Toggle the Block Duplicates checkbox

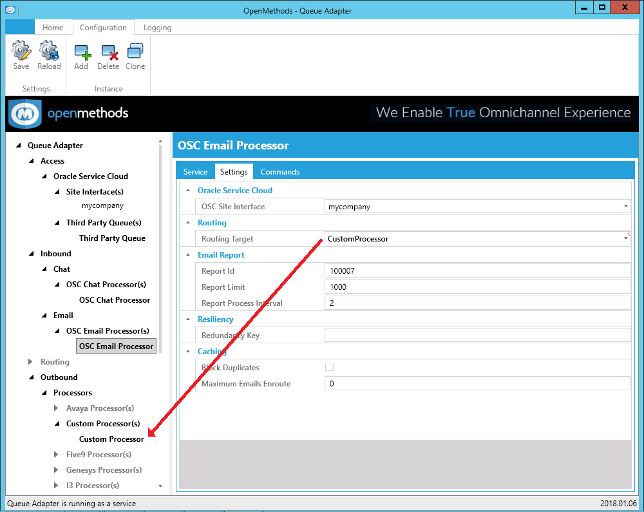[x=329, y=367]
